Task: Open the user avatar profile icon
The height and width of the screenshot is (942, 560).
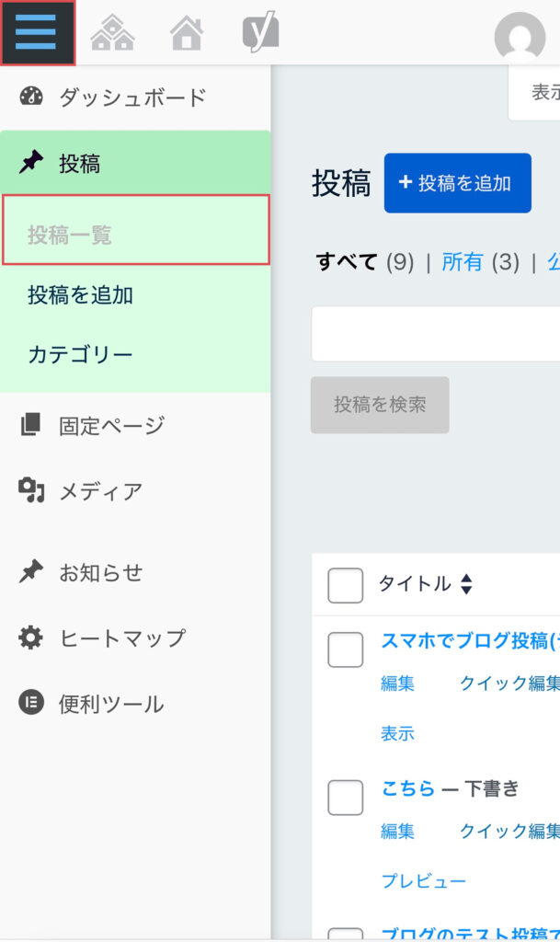Action: (520, 37)
